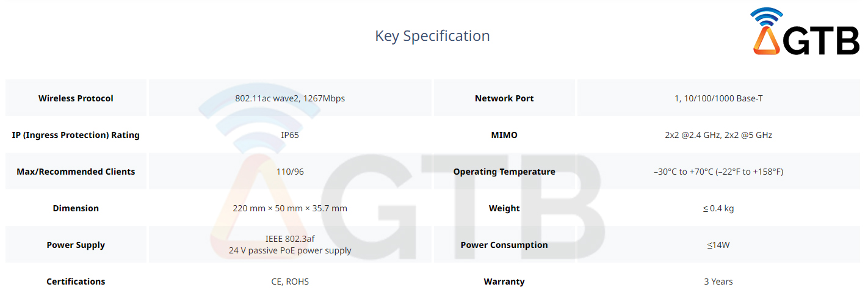Select the Network Port label

coord(504,98)
